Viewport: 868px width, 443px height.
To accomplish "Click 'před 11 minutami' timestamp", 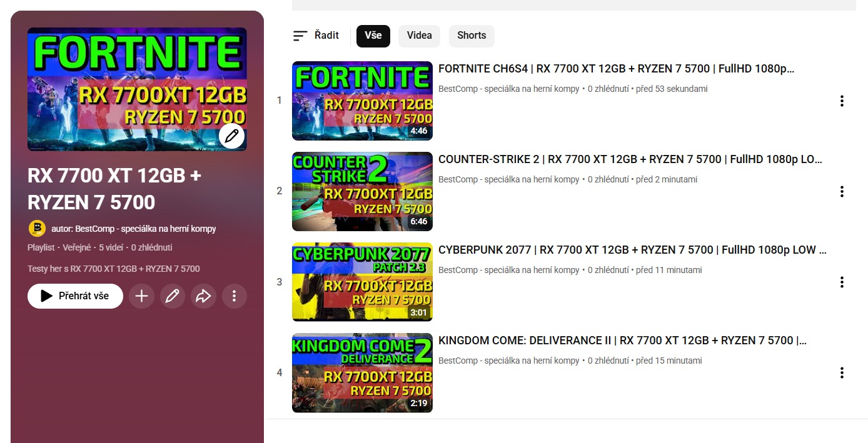I will (x=669, y=270).
